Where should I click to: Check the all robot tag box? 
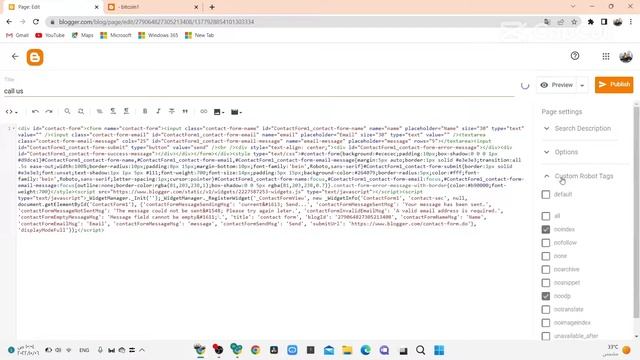546,216
